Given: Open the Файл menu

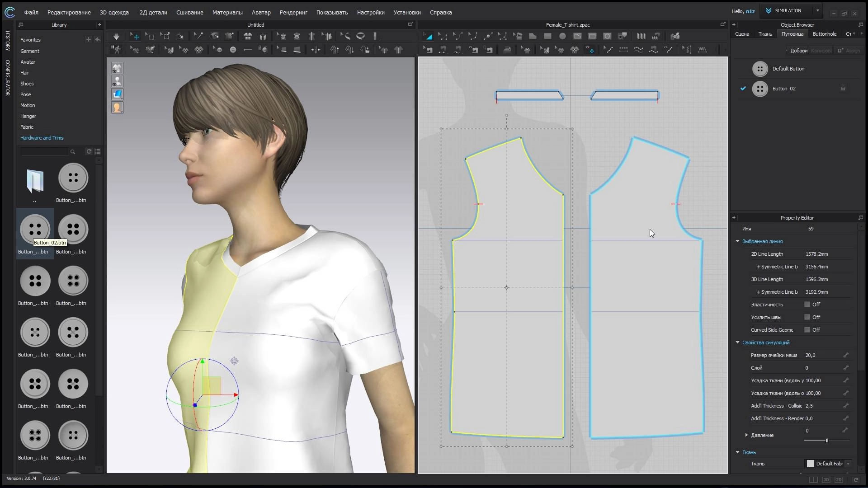Looking at the screenshot, I should pyautogui.click(x=31, y=12).
